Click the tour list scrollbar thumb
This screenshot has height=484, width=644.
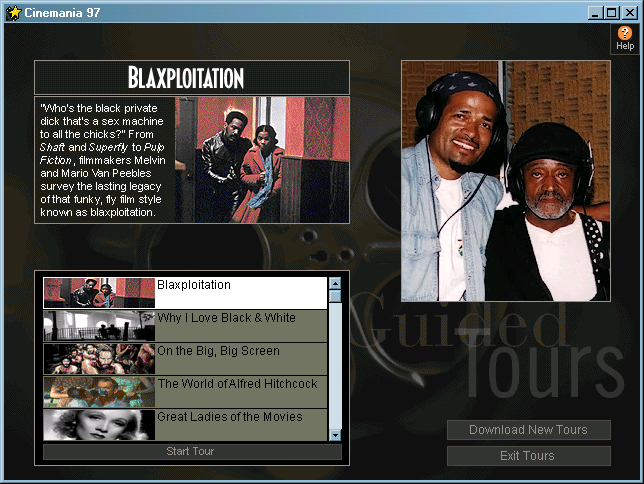[335, 296]
